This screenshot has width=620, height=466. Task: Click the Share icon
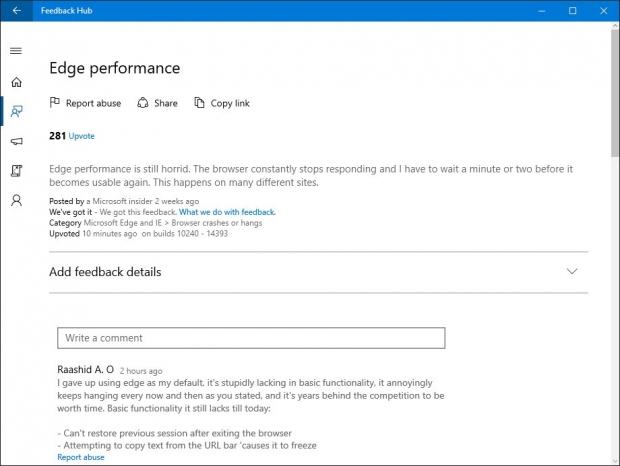point(143,103)
